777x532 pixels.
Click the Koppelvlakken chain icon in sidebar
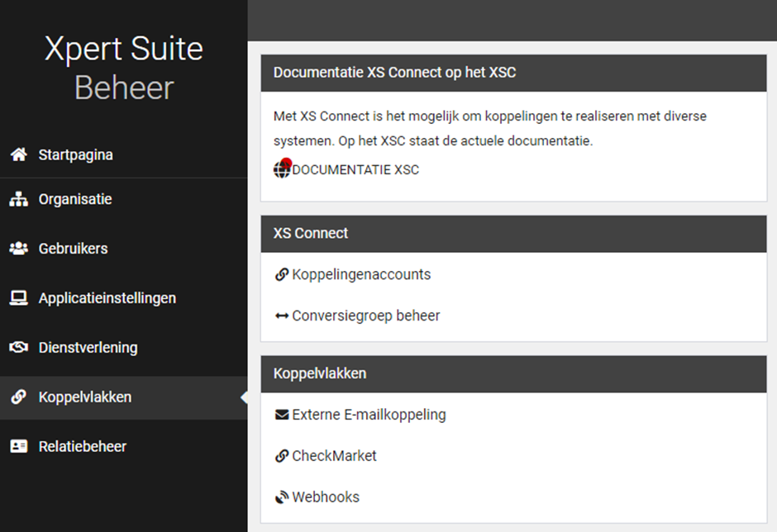[x=18, y=397]
